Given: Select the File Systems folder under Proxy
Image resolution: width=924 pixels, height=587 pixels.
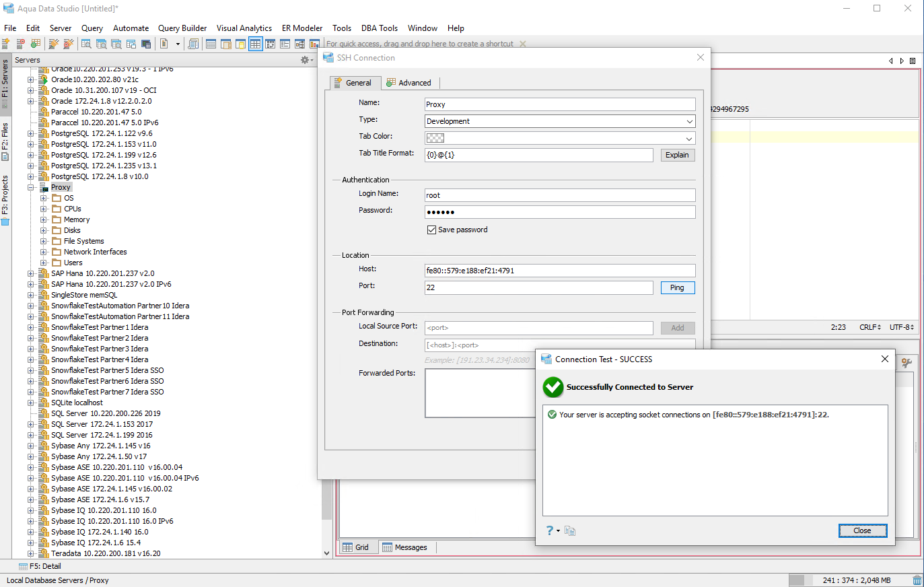Looking at the screenshot, I should (x=84, y=241).
